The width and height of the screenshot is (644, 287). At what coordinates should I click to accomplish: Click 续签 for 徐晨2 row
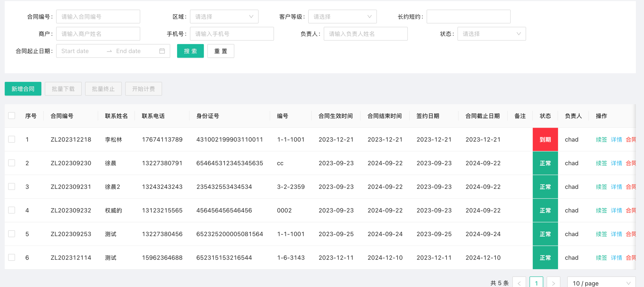coord(601,187)
